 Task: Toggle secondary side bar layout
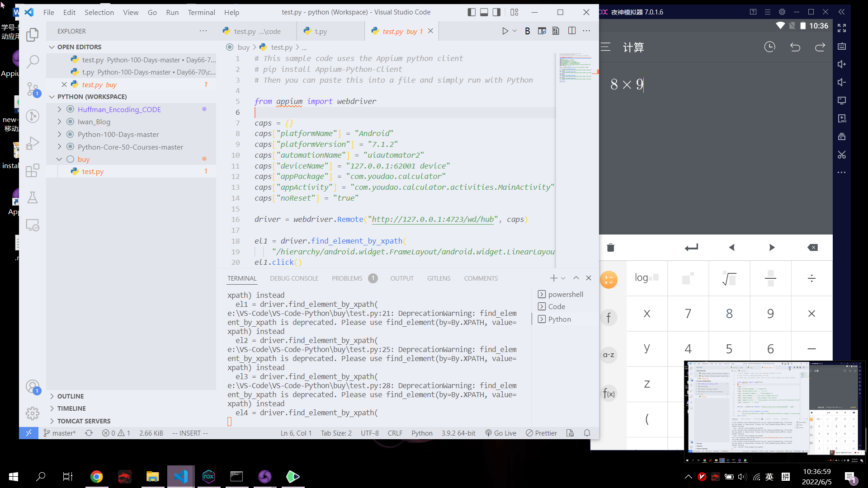click(x=496, y=12)
